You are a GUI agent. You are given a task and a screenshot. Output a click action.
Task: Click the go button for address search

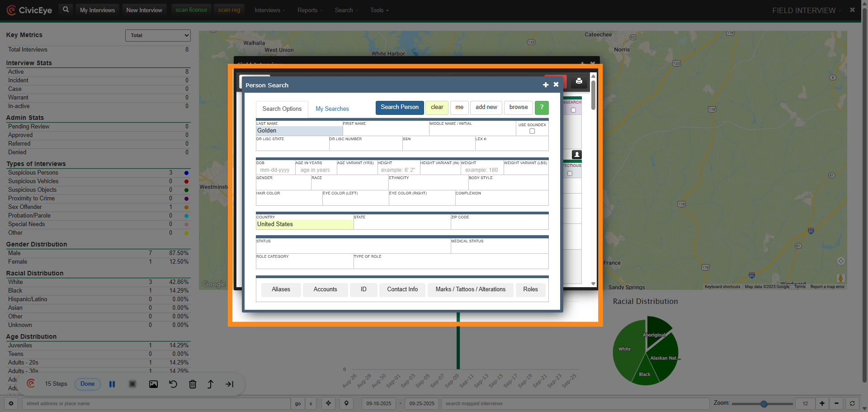(x=297, y=403)
